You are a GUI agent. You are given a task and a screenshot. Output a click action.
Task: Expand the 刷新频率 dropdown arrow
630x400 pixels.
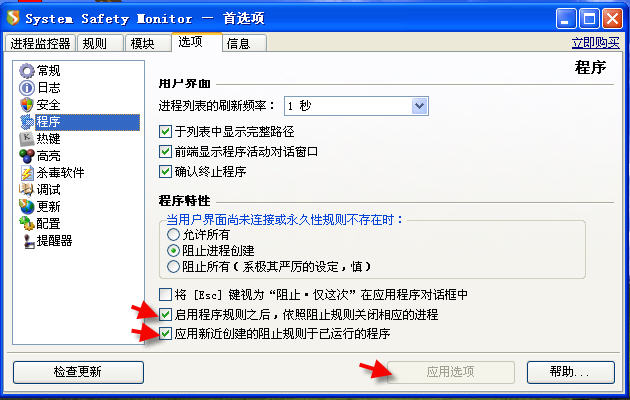tap(419, 106)
